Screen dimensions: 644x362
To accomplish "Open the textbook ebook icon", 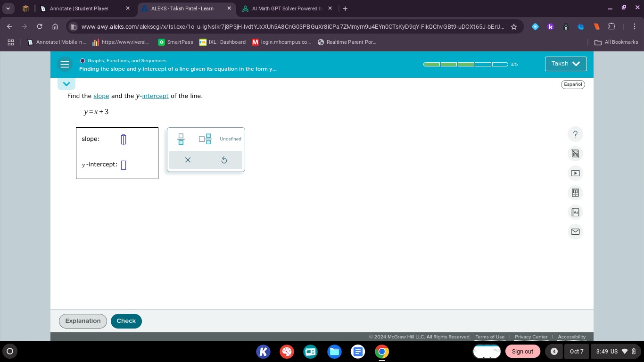I will tap(575, 193).
